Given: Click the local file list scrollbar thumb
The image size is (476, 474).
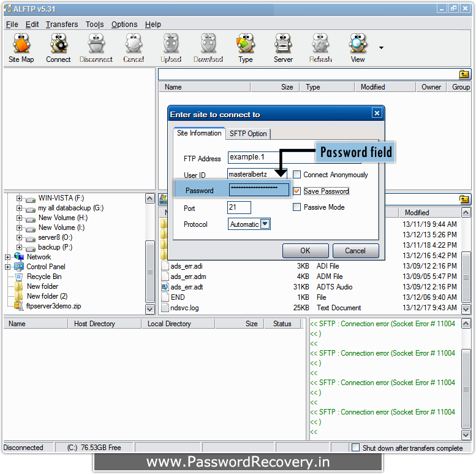Looking at the screenshot, I should pyautogui.click(x=466, y=277).
